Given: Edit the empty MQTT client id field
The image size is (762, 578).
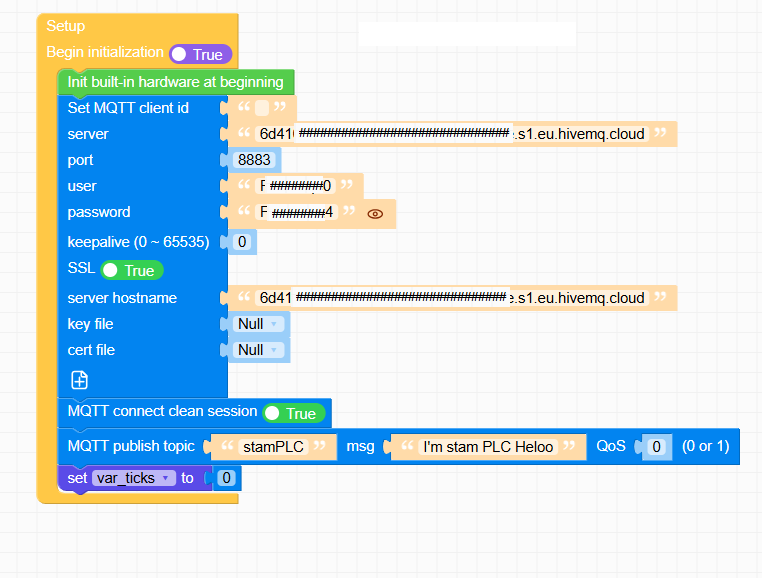Looking at the screenshot, I should 262,107.
